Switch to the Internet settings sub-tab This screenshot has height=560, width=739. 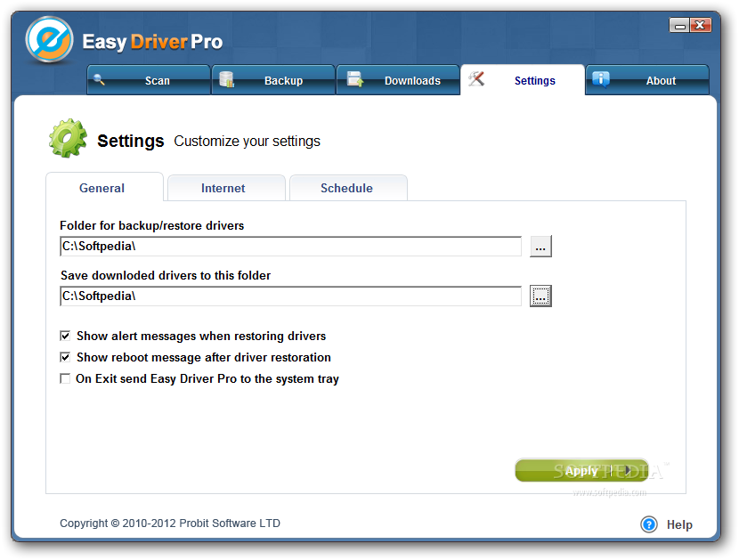[226, 188]
